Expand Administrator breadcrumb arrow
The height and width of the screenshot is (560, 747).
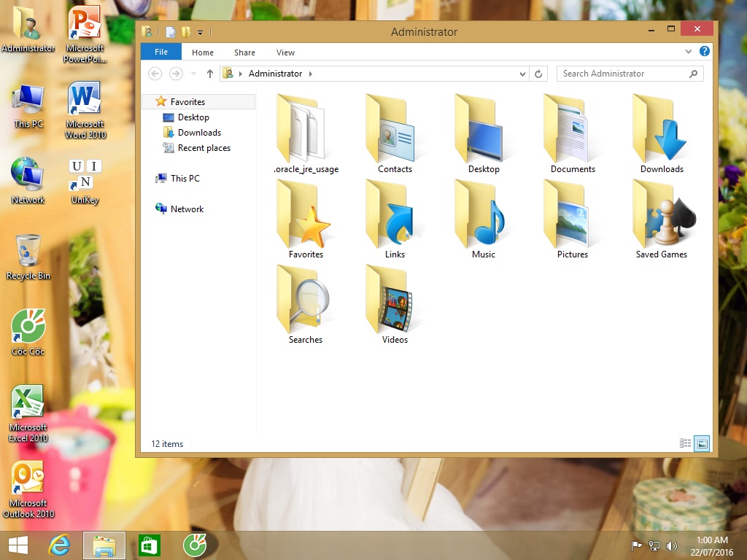tap(311, 74)
